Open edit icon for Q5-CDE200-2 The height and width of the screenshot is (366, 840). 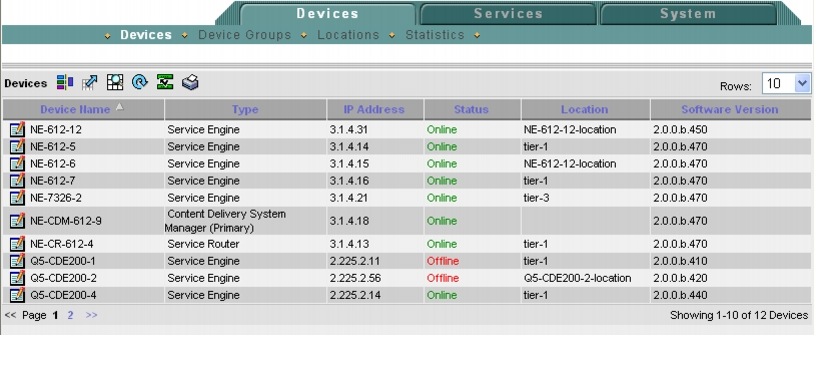[x=17, y=278]
